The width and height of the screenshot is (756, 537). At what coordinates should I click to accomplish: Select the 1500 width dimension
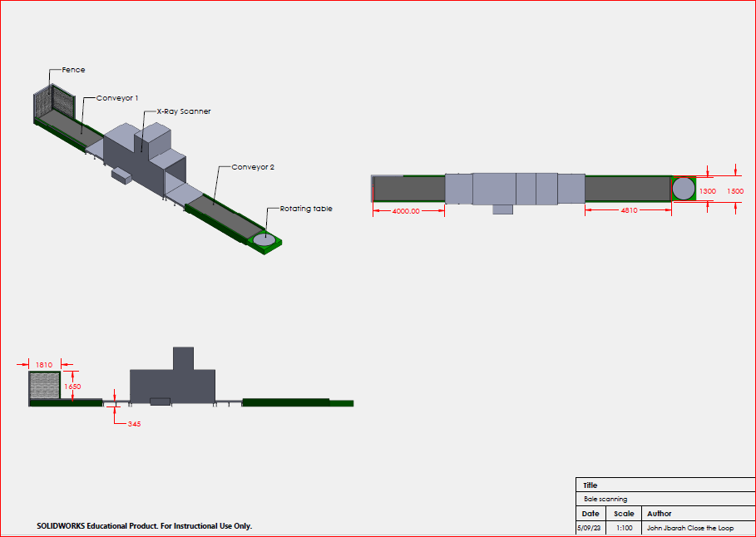(735, 191)
